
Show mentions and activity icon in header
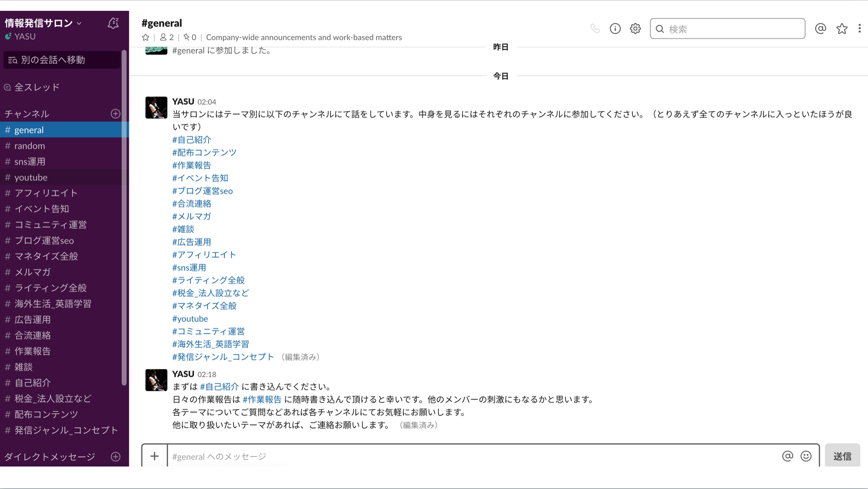click(x=820, y=29)
